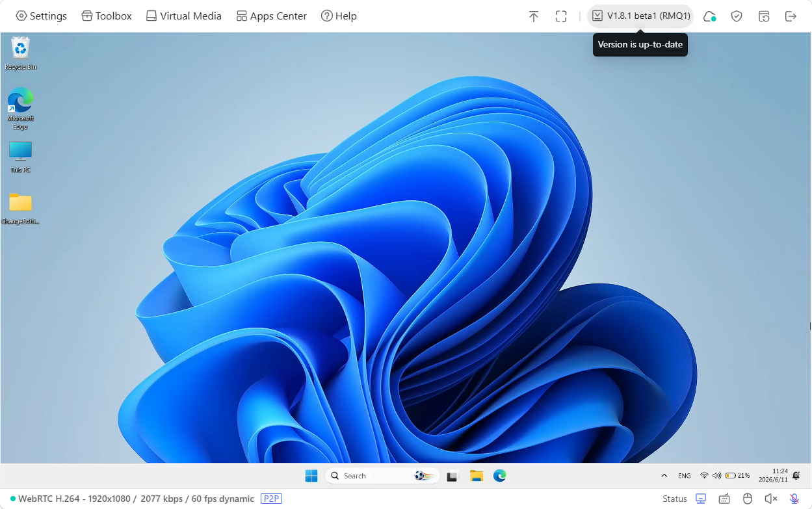This screenshot has width=812, height=509.
Task: Open the Windows Start menu
Action: pos(311,476)
